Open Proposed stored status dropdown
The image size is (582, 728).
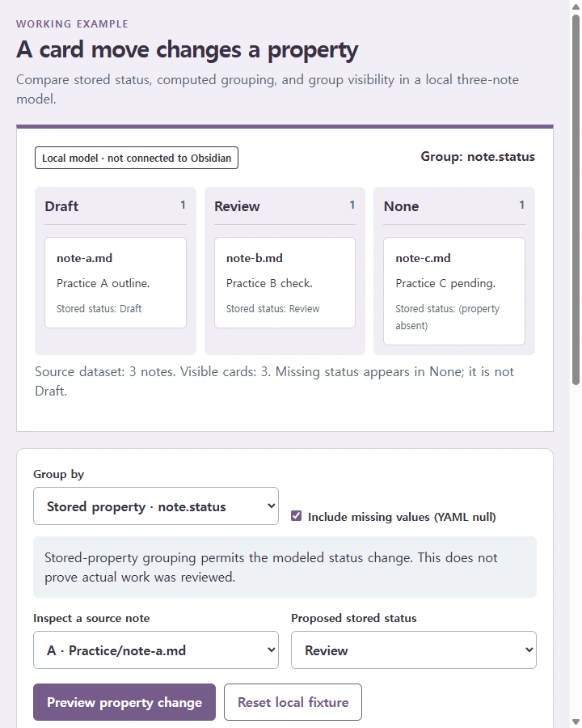pos(414,650)
